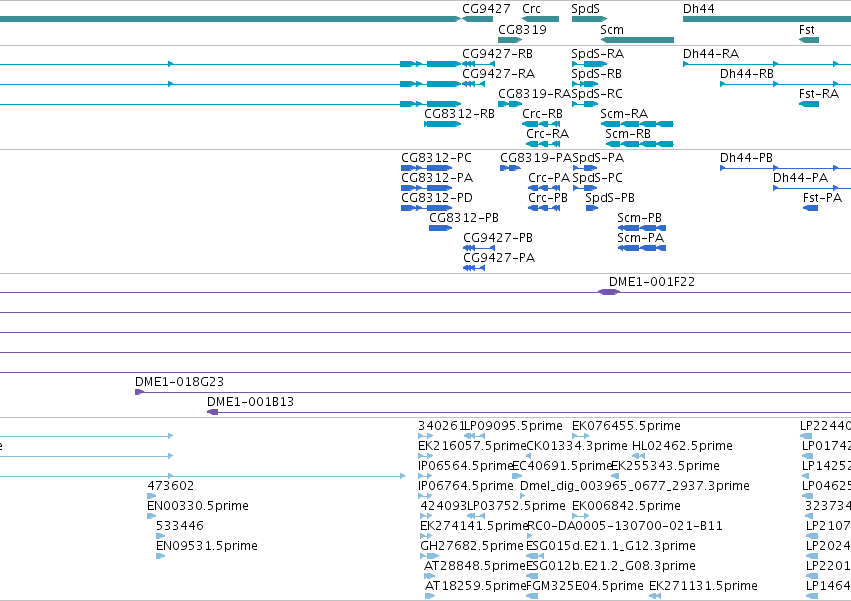Select EST GH27682.5prime
The width and height of the screenshot is (851, 601).
(472, 547)
